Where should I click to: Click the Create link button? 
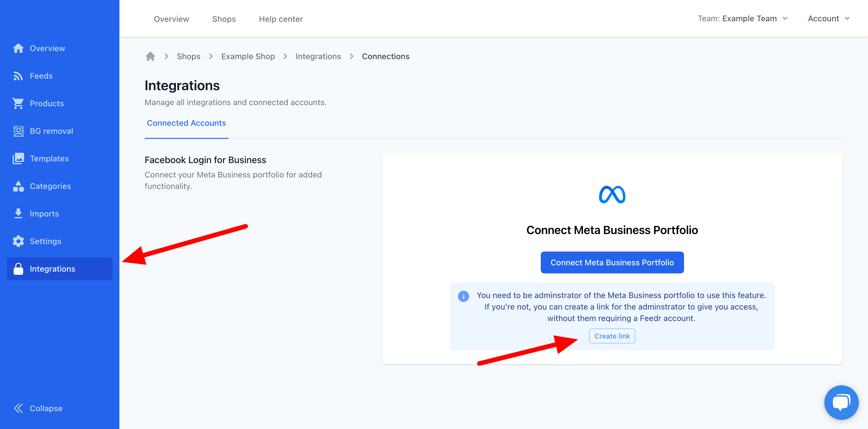[x=612, y=336]
